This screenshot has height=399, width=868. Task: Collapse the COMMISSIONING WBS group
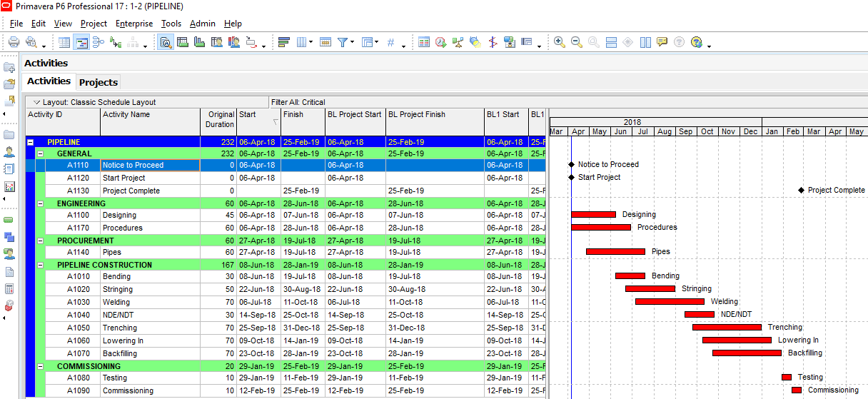point(40,366)
